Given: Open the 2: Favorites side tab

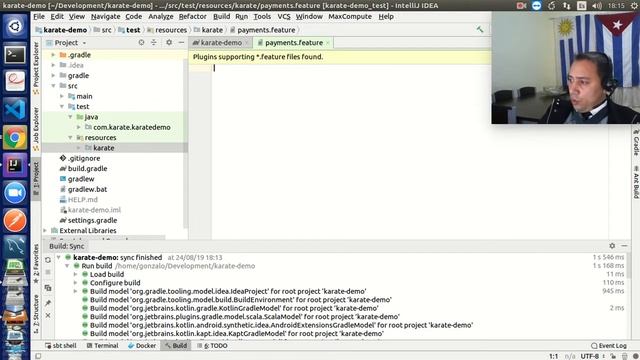Looking at the screenshot, I should (36, 264).
